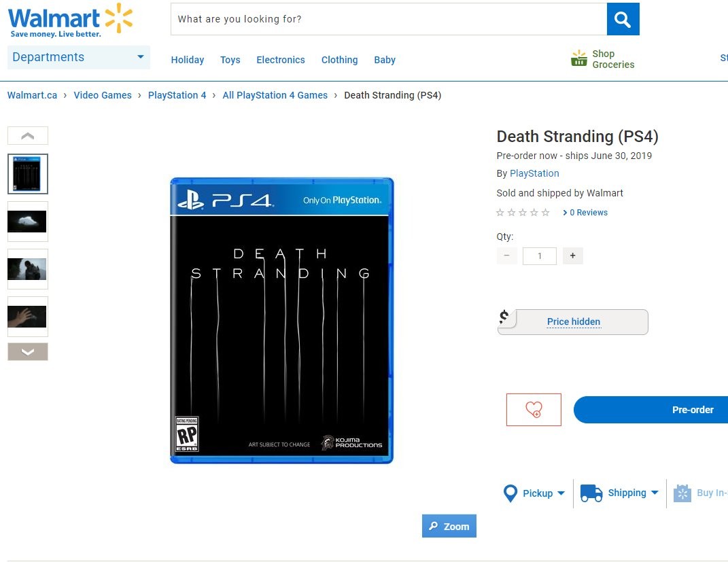Expand the Pickup options dropdown

pyautogui.click(x=561, y=493)
